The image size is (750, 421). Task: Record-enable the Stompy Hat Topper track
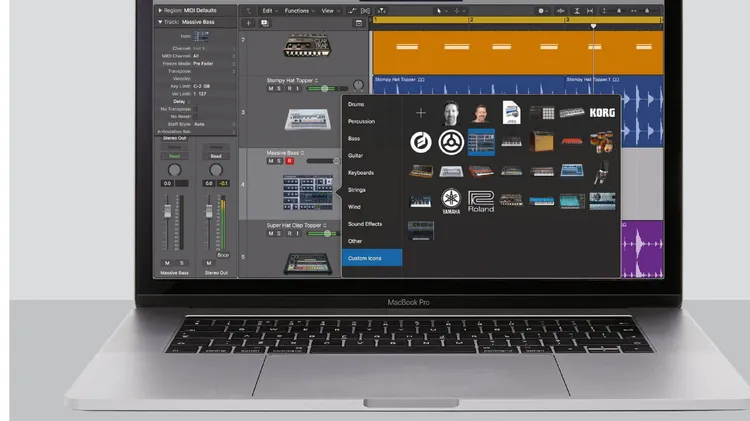(x=289, y=89)
